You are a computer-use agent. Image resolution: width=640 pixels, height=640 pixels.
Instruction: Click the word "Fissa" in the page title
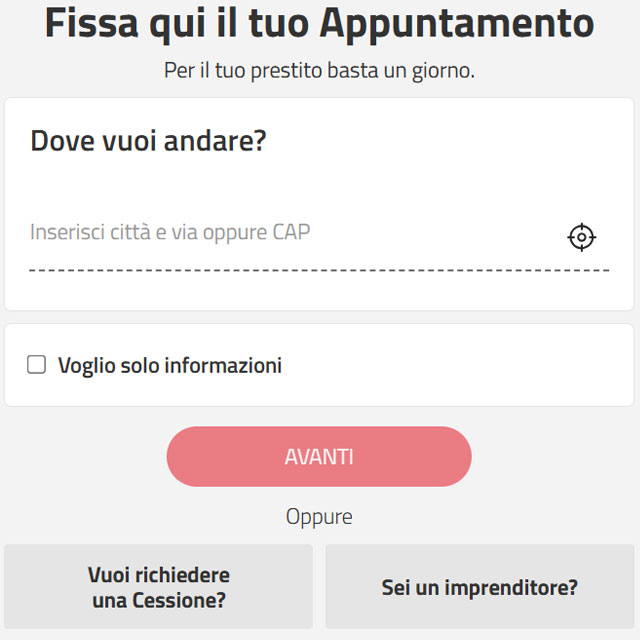[x=90, y=23]
